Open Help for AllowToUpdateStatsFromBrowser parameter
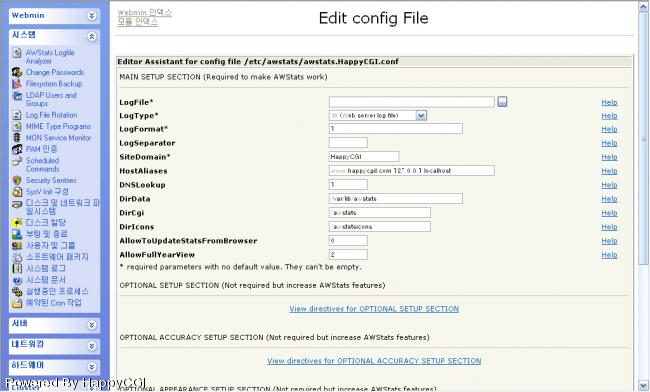 [609, 241]
